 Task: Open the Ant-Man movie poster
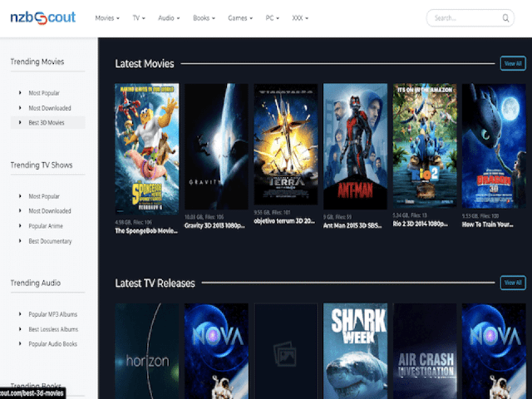coord(355,146)
